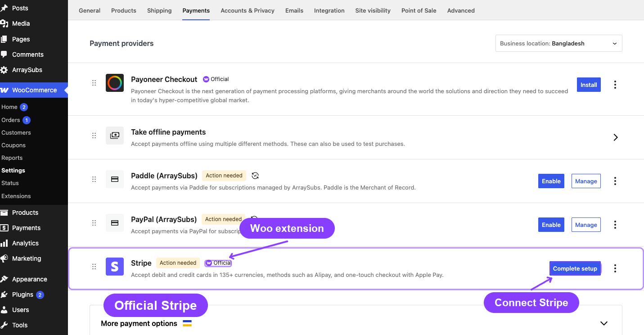
Task: Click the Products box icon
Action: point(4,213)
